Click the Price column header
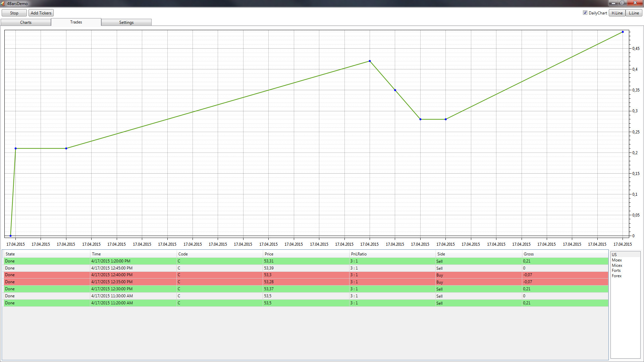644x362 pixels. pyautogui.click(x=269, y=254)
